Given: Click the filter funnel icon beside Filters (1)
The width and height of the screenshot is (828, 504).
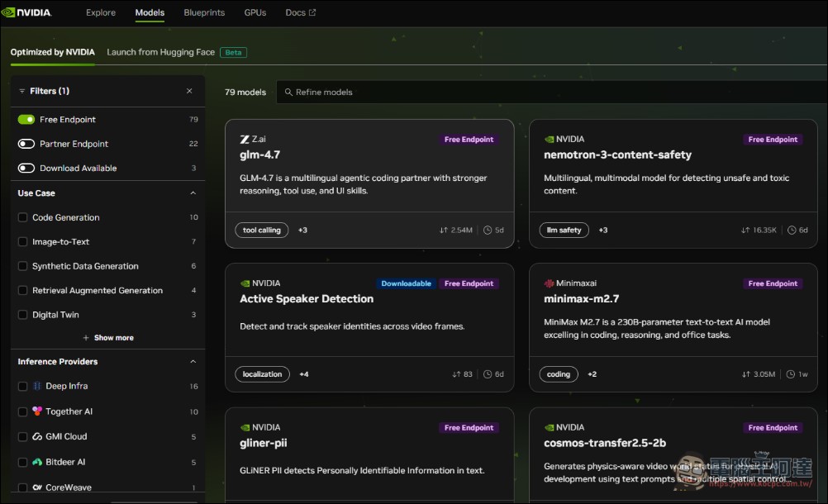Looking at the screenshot, I should click(x=21, y=92).
